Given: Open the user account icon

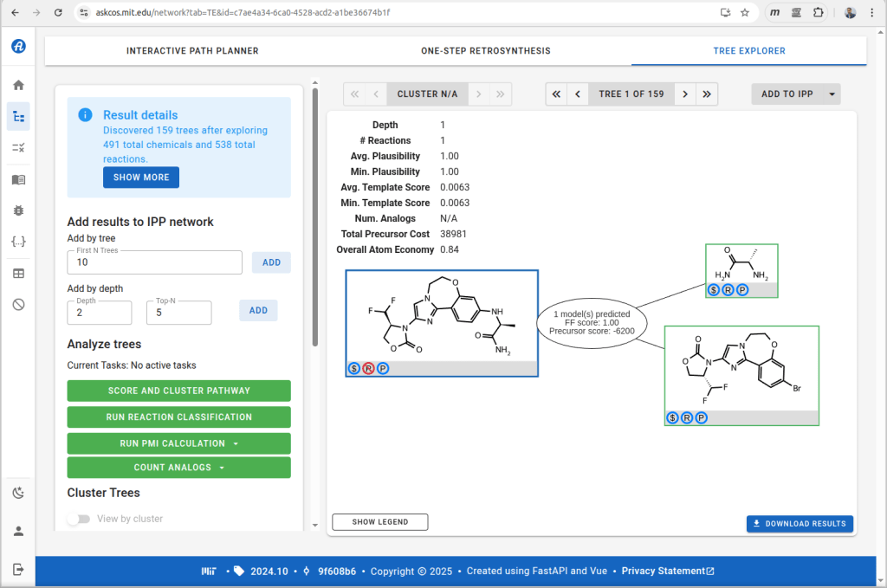Looking at the screenshot, I should pyautogui.click(x=18, y=531).
